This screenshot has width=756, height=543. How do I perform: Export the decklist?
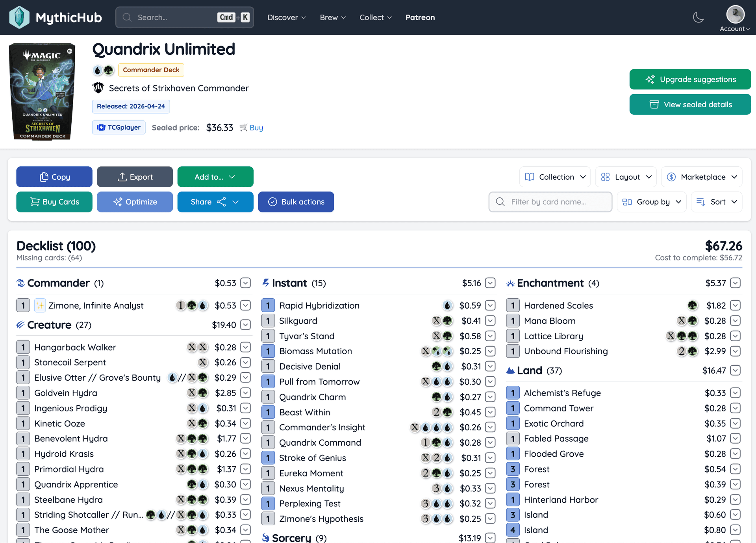pyautogui.click(x=135, y=177)
